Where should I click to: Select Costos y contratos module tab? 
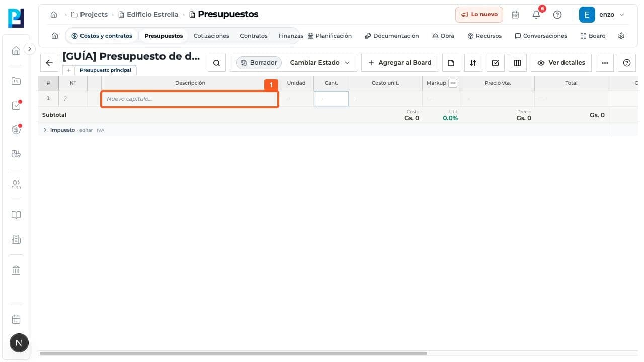[x=102, y=36]
